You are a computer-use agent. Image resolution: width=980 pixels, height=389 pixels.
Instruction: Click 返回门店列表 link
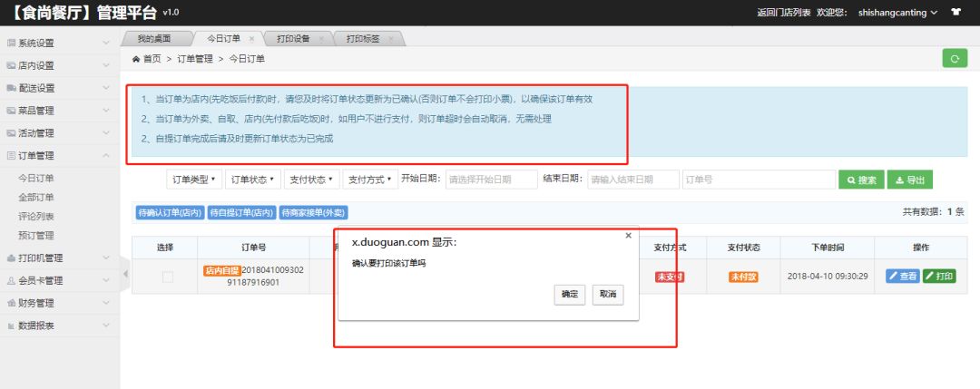(784, 13)
